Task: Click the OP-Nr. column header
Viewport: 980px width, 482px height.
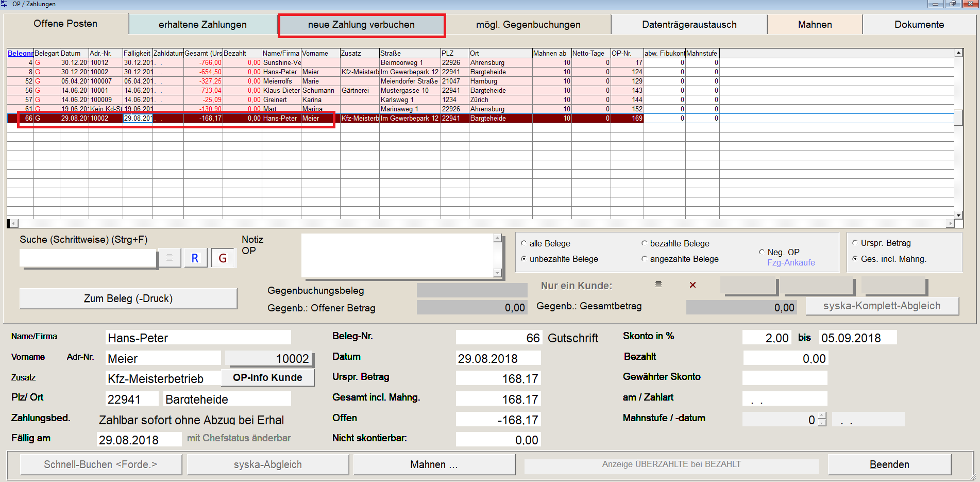Action: click(627, 53)
